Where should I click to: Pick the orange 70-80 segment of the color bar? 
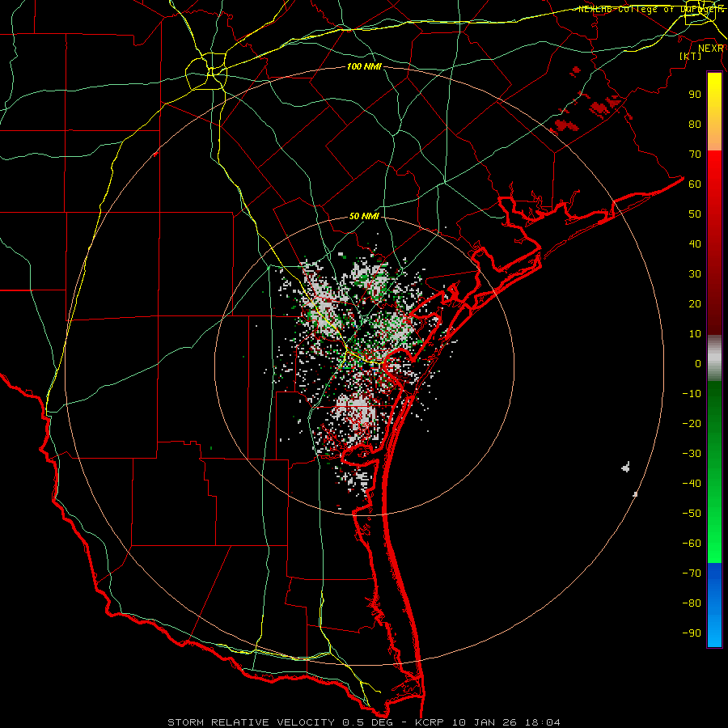click(x=714, y=137)
